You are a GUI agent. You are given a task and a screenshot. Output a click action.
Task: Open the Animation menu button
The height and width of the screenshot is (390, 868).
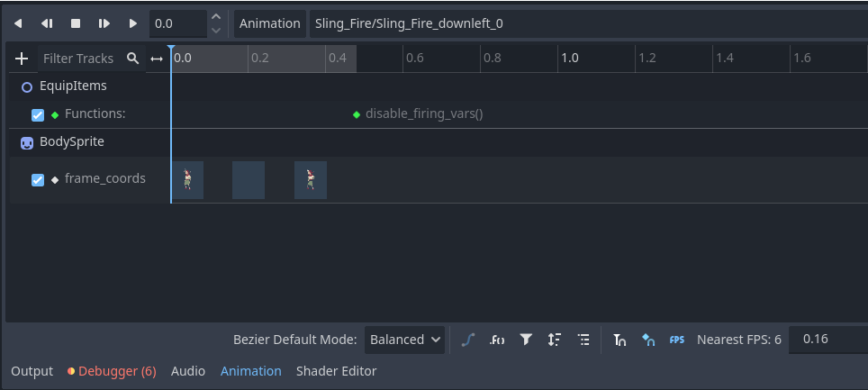[x=269, y=23]
